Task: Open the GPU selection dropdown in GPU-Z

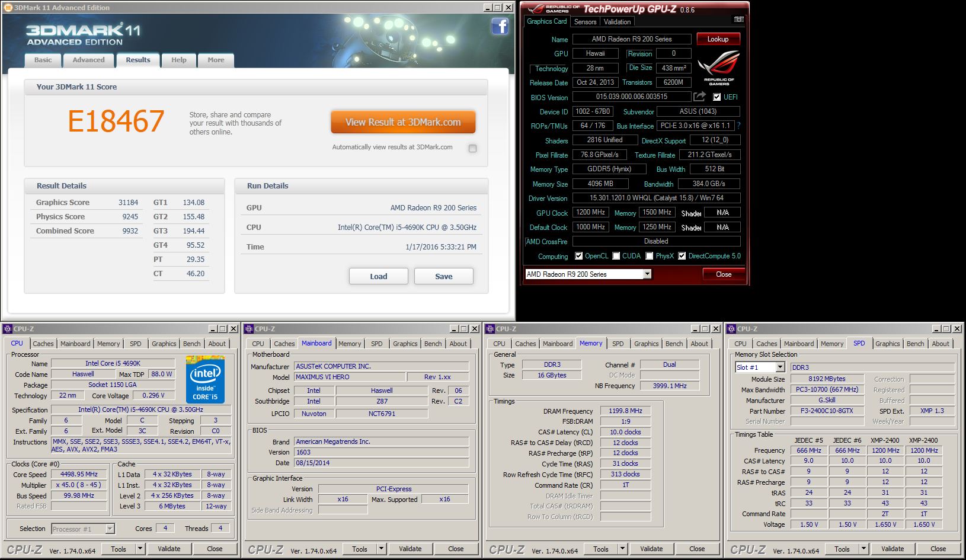Action: tap(647, 274)
